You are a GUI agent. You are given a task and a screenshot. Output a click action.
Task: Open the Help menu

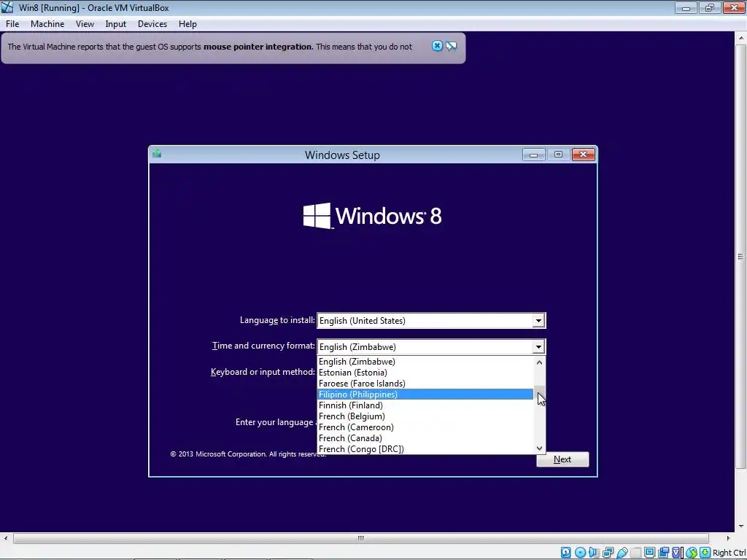tap(187, 24)
